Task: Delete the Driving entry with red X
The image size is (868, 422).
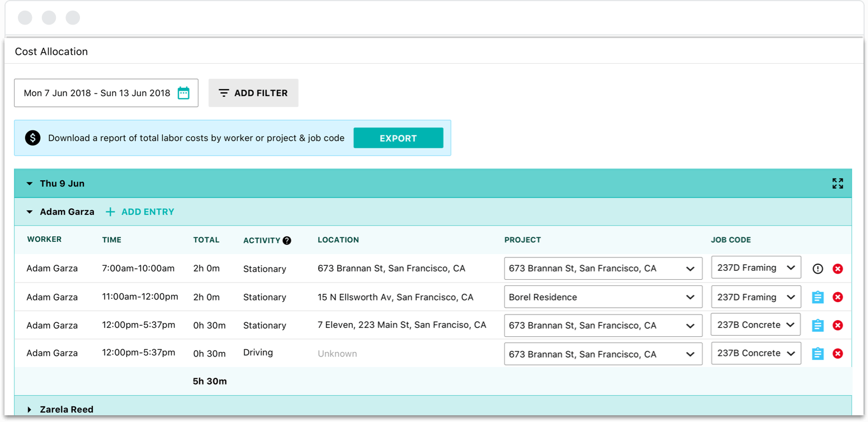Action: coord(837,354)
